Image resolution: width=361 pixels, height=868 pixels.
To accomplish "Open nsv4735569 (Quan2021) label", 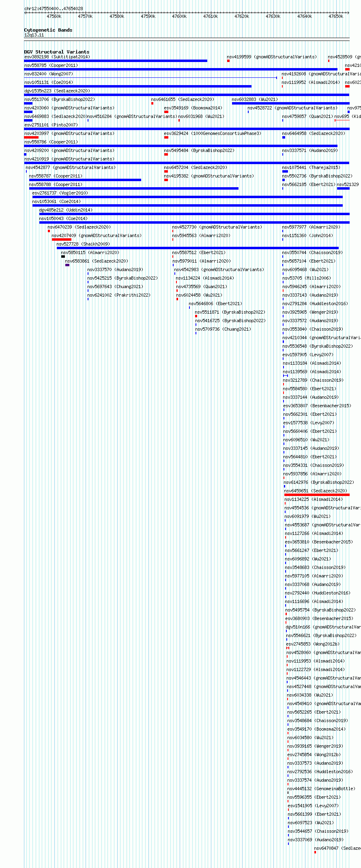I will [x=202, y=286].
